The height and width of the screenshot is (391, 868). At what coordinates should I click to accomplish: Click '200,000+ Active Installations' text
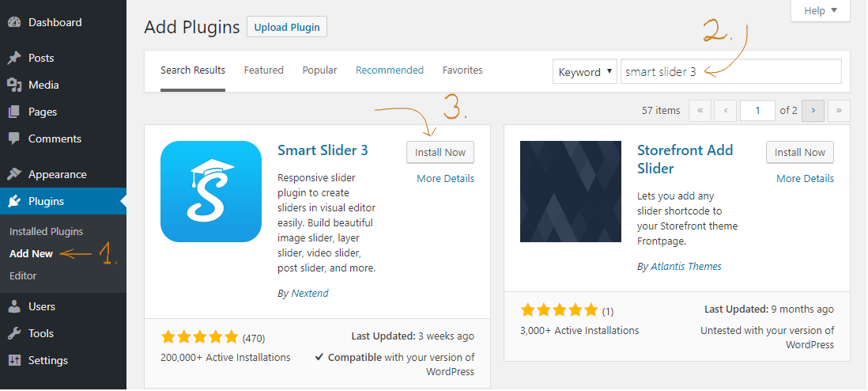(x=225, y=357)
